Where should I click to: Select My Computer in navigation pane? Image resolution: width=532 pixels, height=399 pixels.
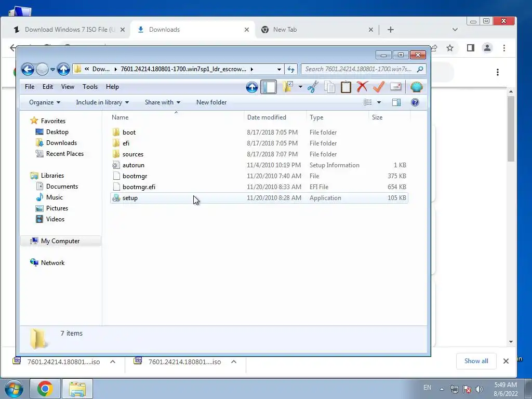(61, 241)
